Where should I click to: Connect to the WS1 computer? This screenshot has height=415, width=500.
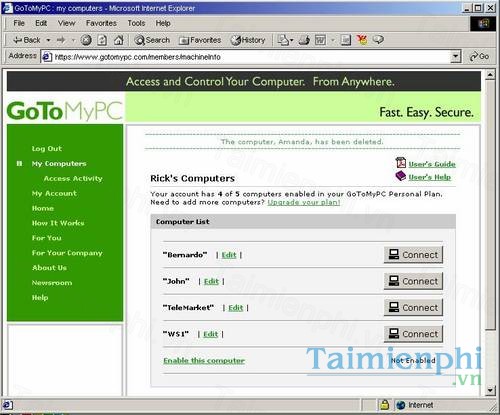pyautogui.click(x=413, y=334)
